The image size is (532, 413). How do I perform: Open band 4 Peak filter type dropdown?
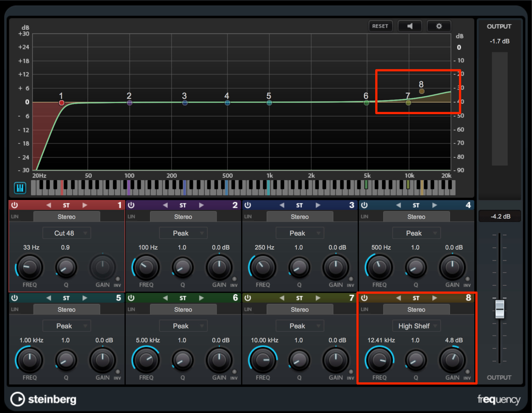point(416,233)
